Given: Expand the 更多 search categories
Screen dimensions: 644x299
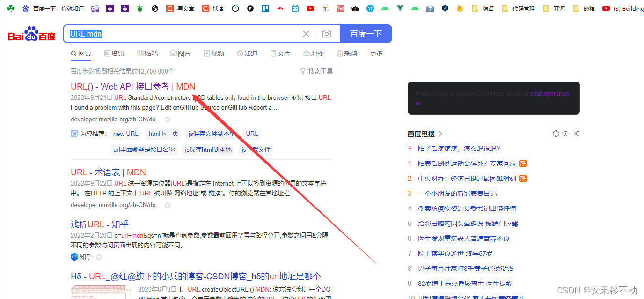Looking at the screenshot, I should click(x=376, y=53).
